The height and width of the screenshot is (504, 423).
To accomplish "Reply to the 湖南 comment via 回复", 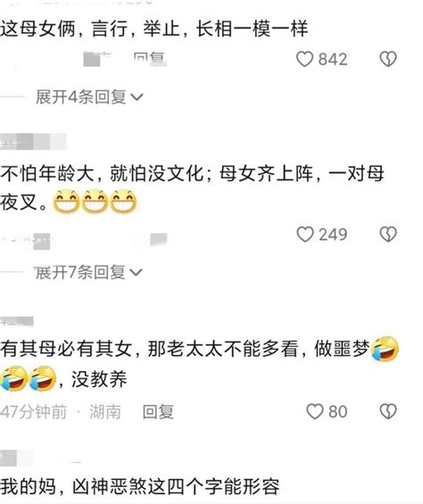I will point(158,412).
